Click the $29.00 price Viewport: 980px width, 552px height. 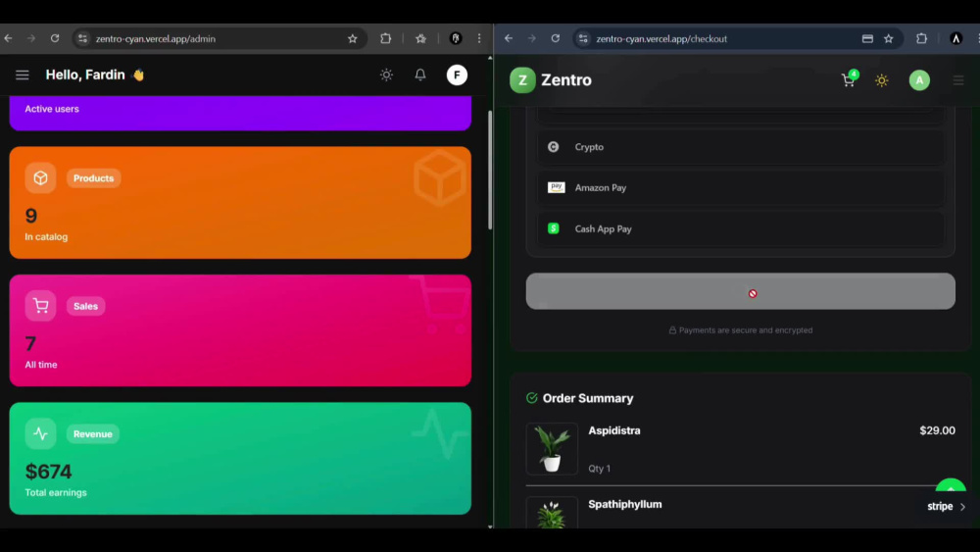937,430
